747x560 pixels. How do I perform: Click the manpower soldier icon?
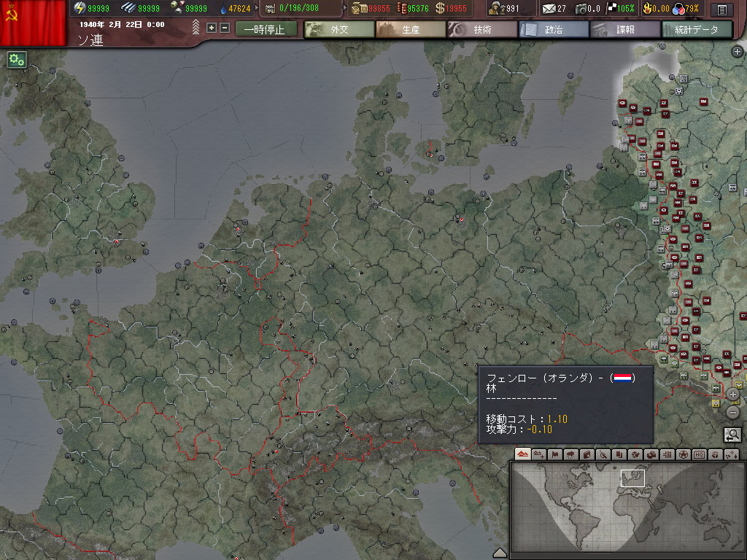click(498, 8)
